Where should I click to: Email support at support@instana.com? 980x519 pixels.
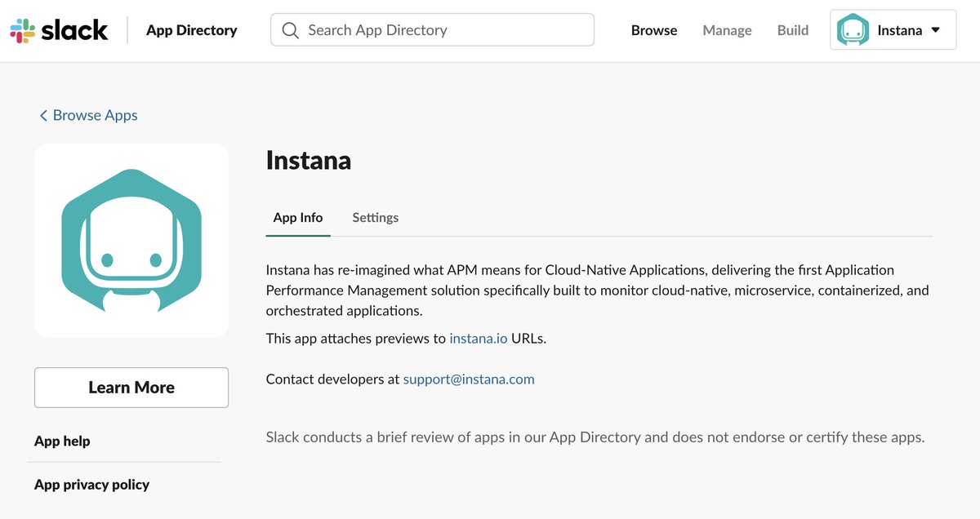point(468,379)
